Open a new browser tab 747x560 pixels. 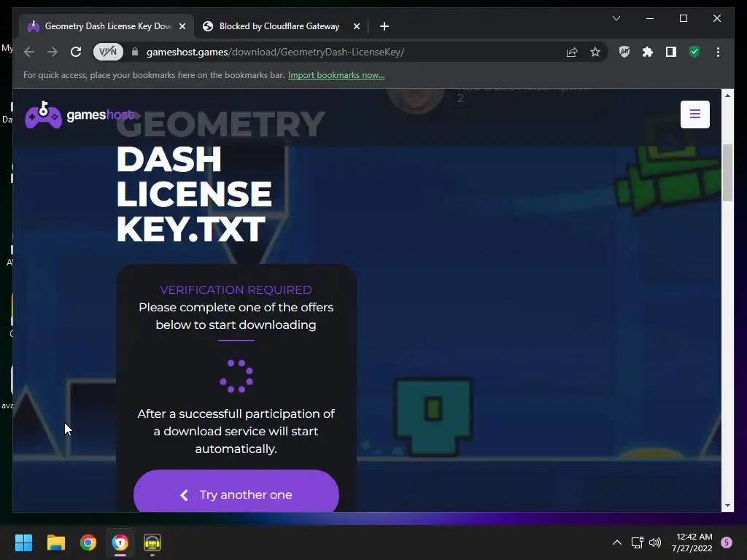[x=384, y=26]
